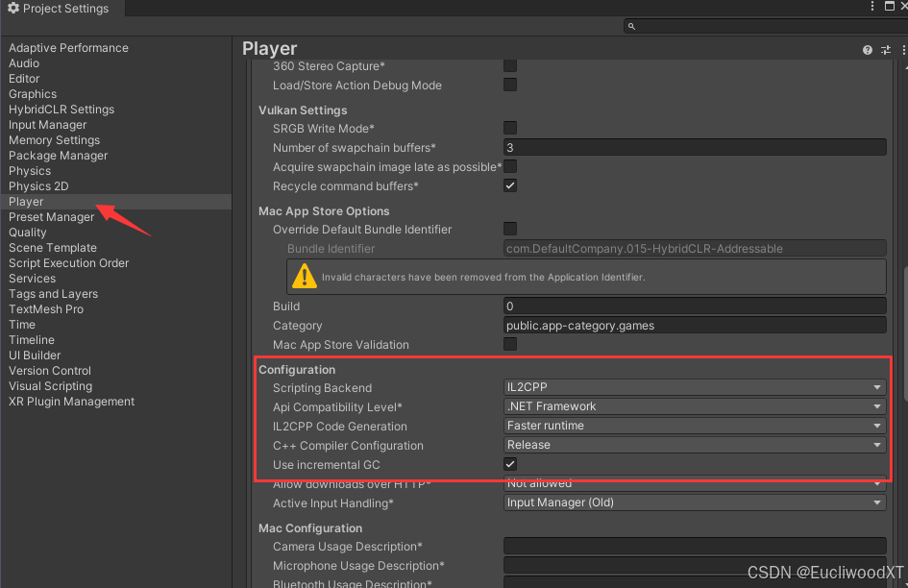Click the search magnifier icon
The image size is (908, 588).
coord(631,26)
